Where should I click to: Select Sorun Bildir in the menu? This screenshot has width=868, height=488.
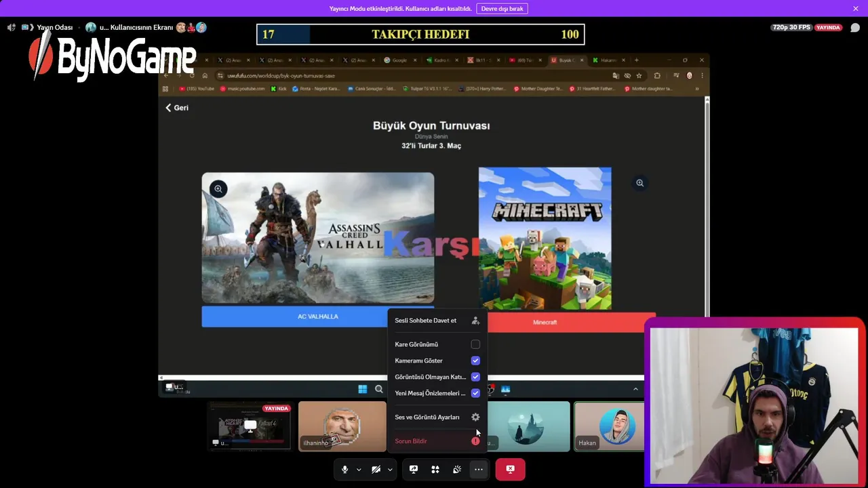click(437, 441)
